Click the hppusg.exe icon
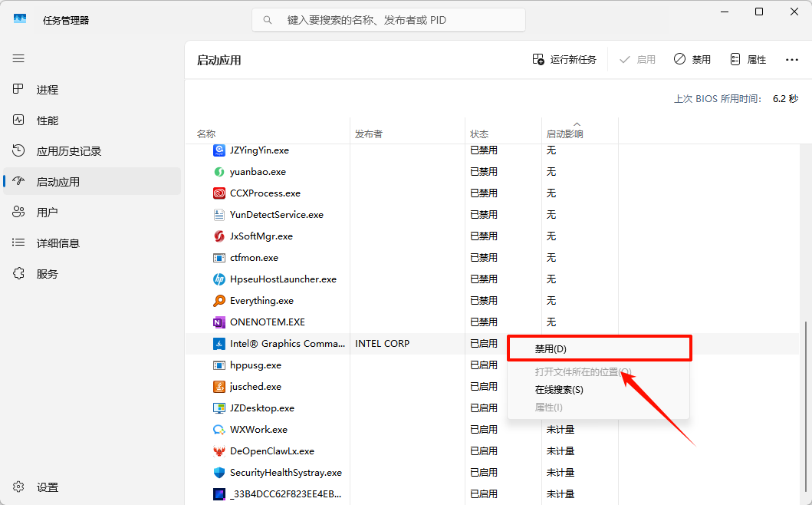The image size is (812, 505). (x=219, y=365)
